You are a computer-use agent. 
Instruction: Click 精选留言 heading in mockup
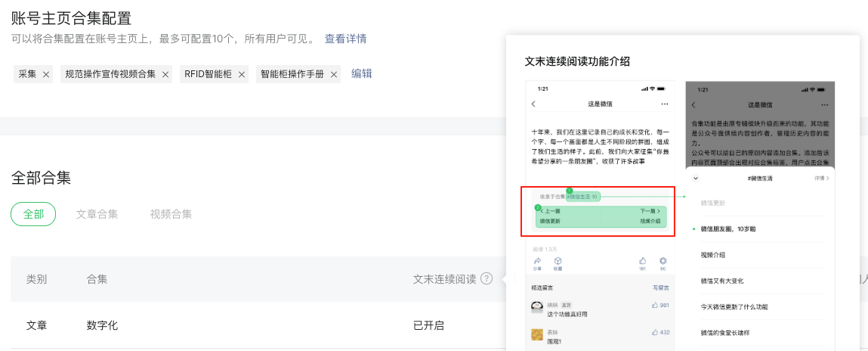(x=541, y=288)
